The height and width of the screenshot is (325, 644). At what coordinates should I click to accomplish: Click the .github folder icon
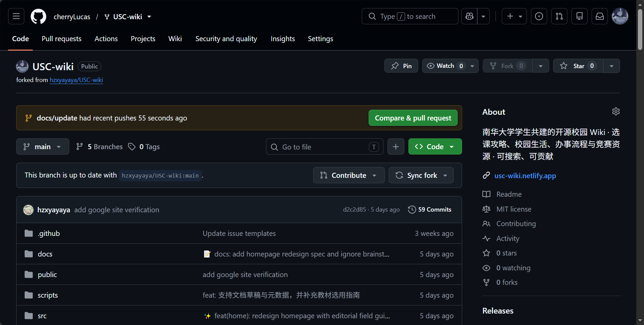pos(29,233)
